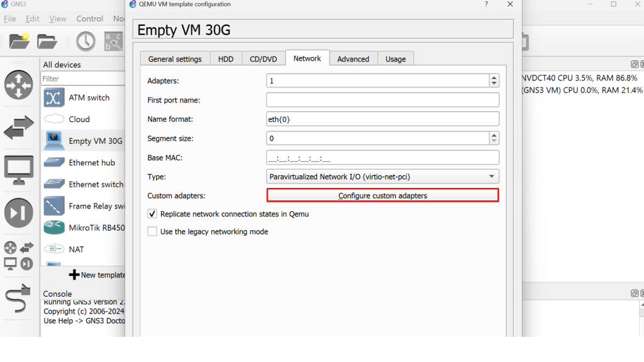Click the Open project folder icon
This screenshot has width=644, height=362.
point(47,41)
